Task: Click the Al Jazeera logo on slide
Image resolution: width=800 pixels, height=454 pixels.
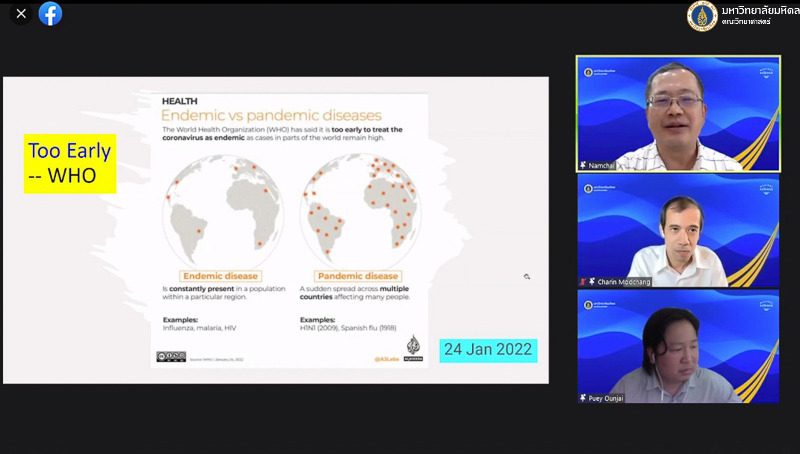Action: point(413,348)
